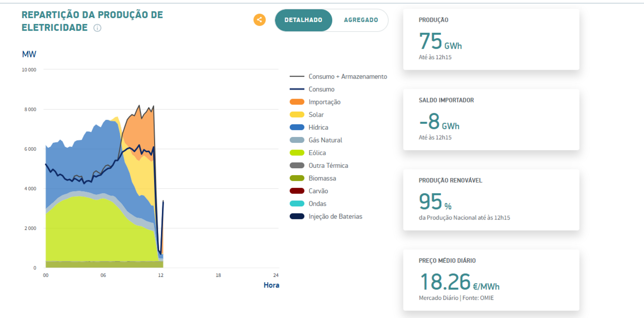This screenshot has height=318, width=644.
Task: Hide the Biomassa series in legend
Action: pos(322,178)
